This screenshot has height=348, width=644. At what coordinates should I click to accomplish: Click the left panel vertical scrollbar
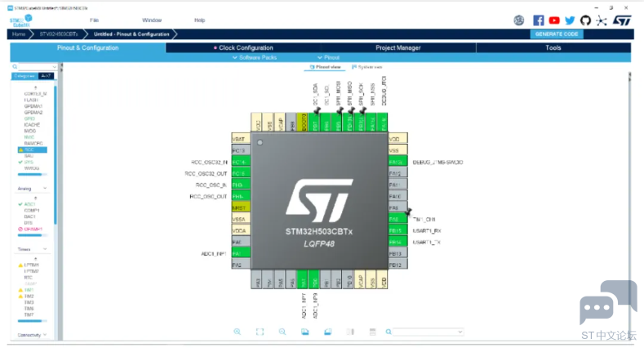tap(56, 154)
